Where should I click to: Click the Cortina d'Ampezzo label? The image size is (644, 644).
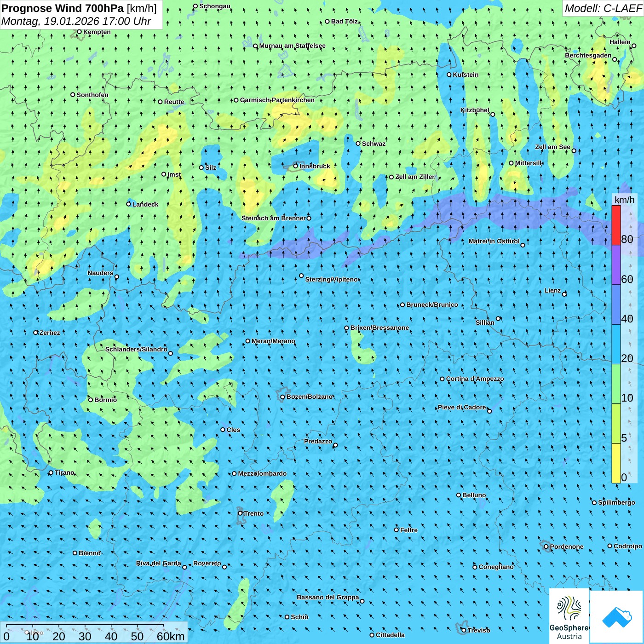pyautogui.click(x=475, y=379)
